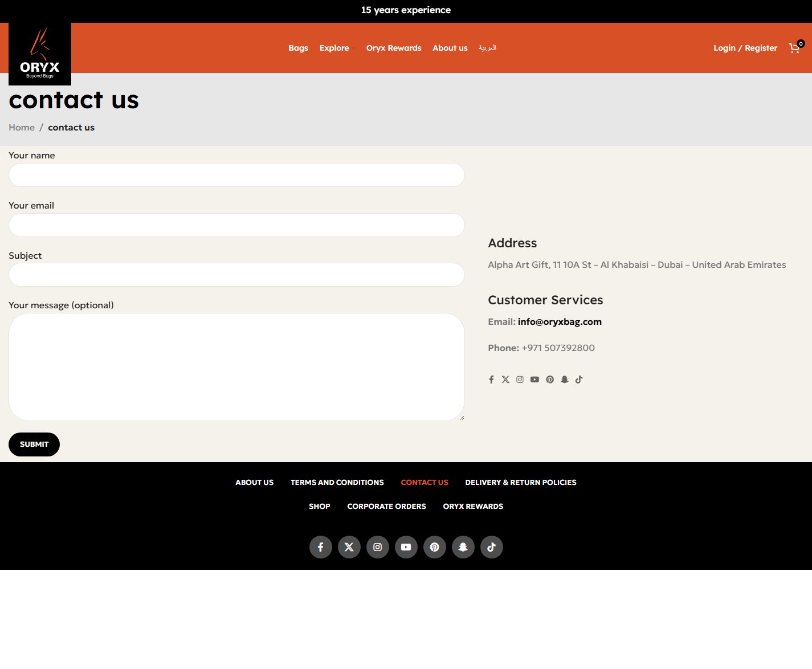This screenshot has width=812, height=669.
Task: Click the round Pinterest button in the footer
Action: (435, 547)
